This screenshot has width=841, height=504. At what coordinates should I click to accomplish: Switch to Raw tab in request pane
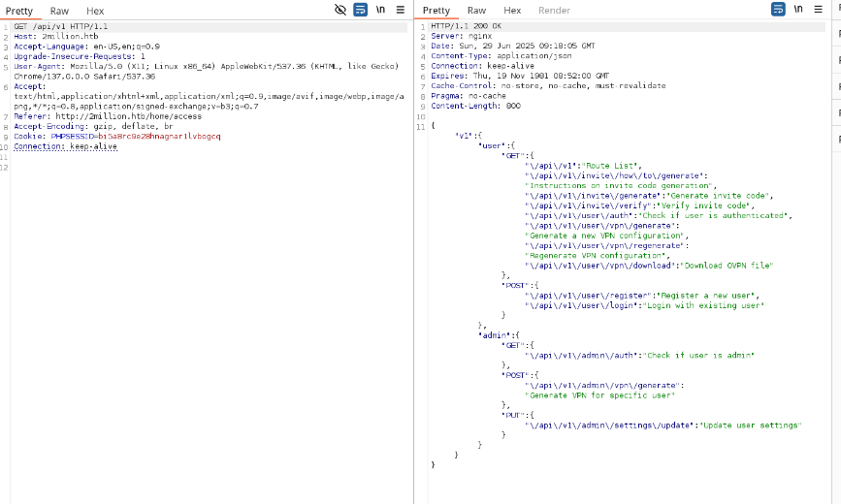pyautogui.click(x=59, y=11)
